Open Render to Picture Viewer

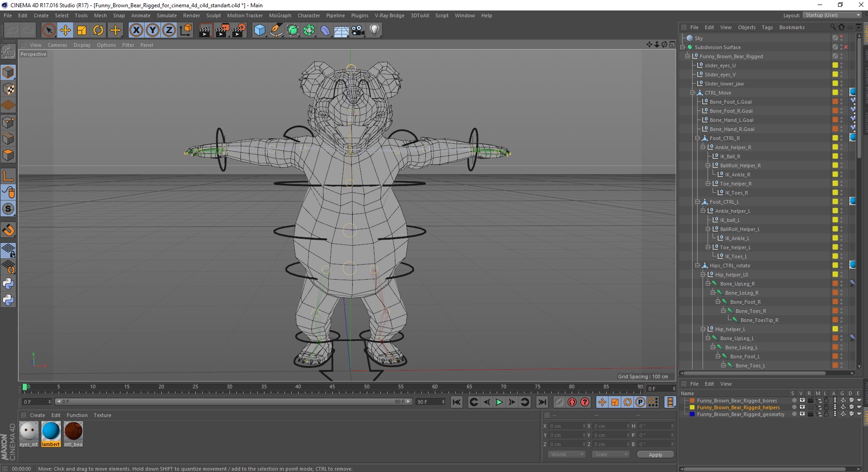click(222, 30)
